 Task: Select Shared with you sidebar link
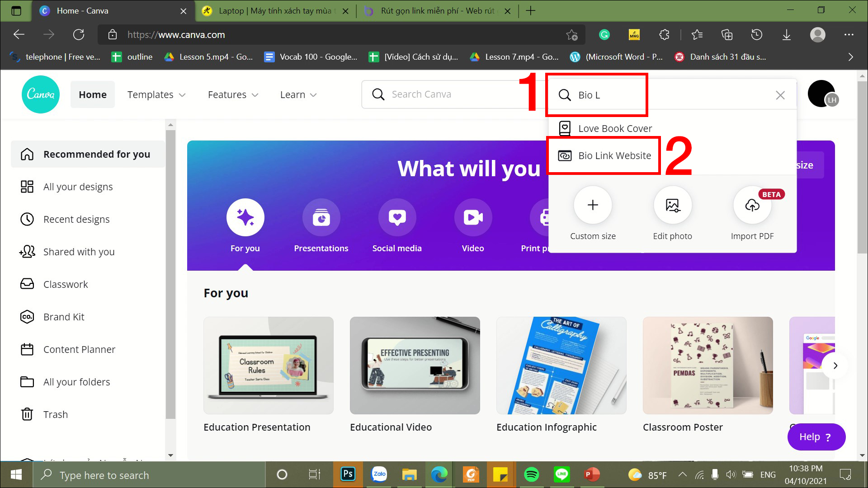79,251
